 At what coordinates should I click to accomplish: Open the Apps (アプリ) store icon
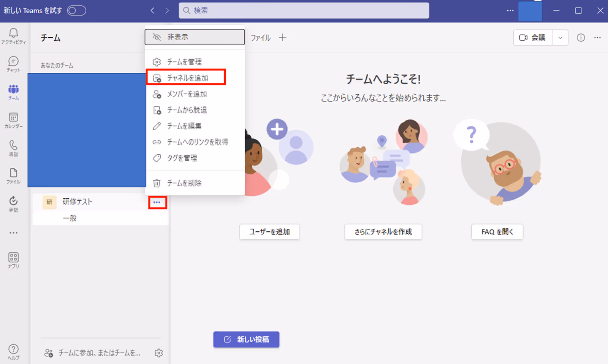(14, 261)
